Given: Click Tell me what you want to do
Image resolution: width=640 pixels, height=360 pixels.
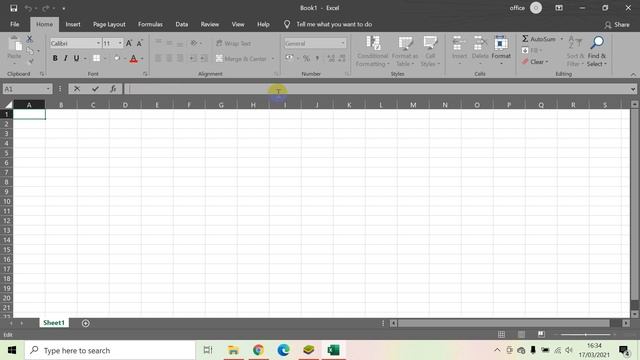Looking at the screenshot, I should coord(334,24).
